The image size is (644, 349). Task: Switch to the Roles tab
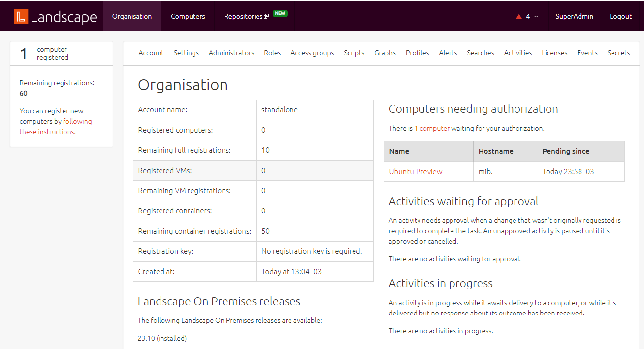[272, 53]
